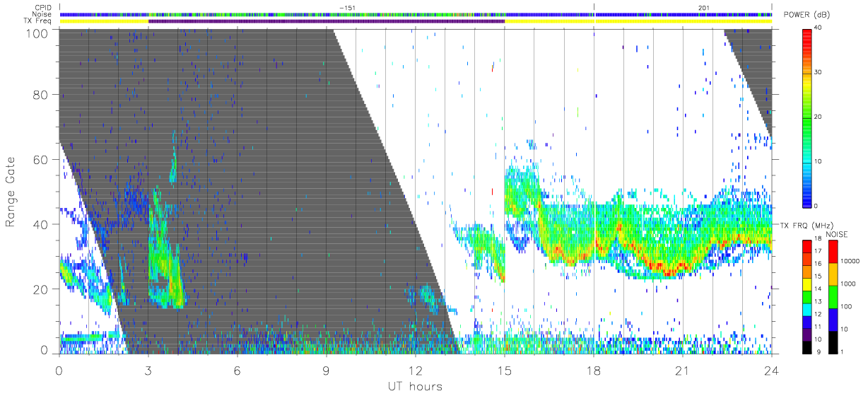Pick the red swatch in NOISE legend
868x401 pixels.
coord(833,251)
